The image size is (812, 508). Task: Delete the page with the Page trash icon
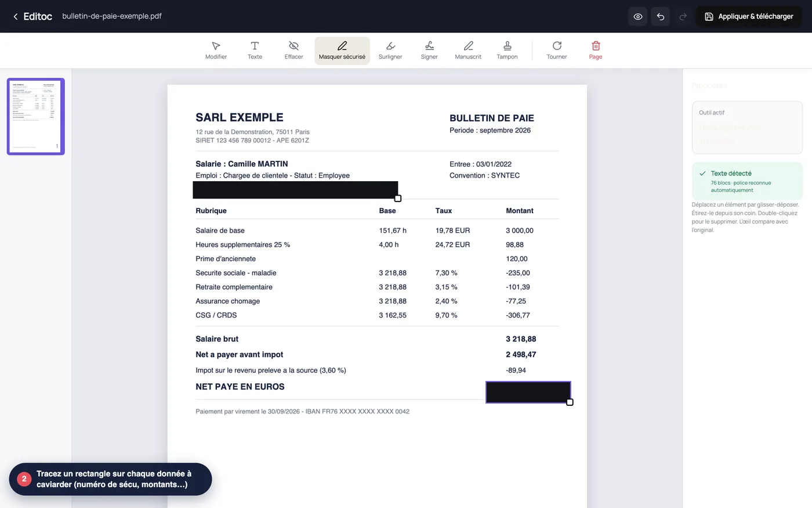596,51
